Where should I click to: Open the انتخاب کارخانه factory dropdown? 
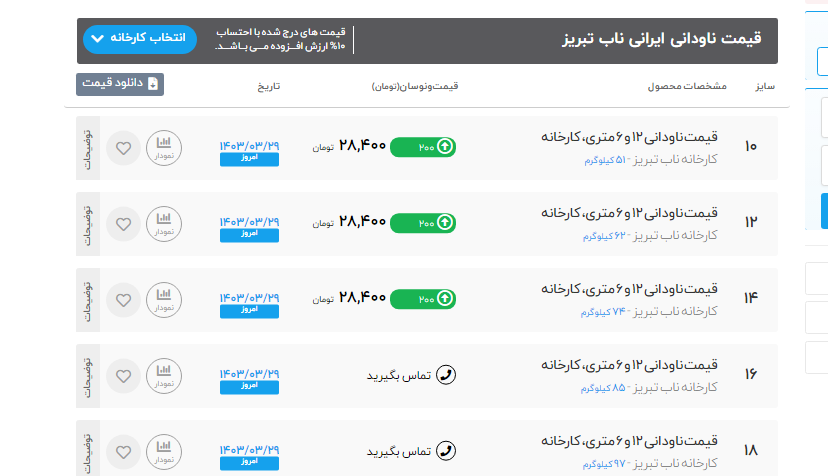pyautogui.click(x=140, y=39)
